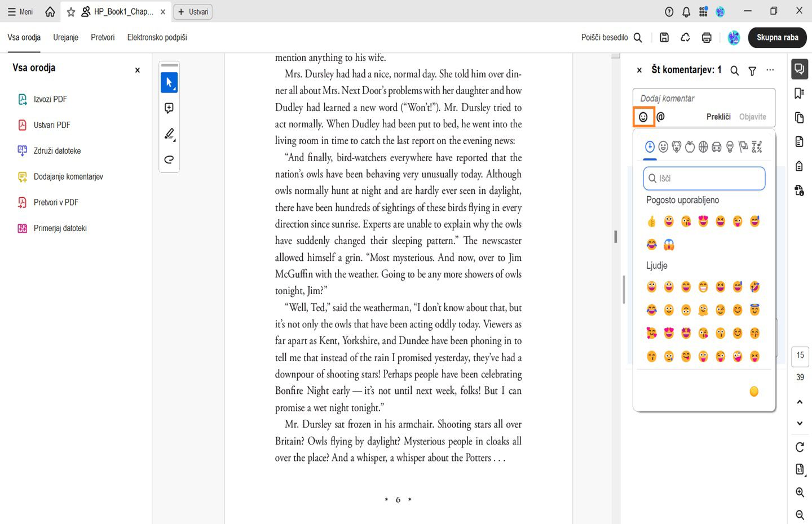Switch to objects emoji category tab
The image size is (812, 524).
point(730,147)
